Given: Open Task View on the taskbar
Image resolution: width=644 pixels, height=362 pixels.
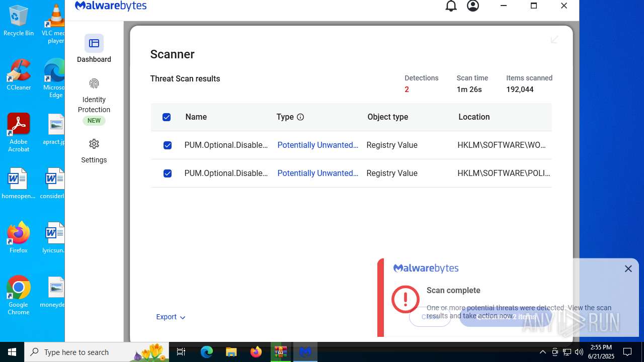Looking at the screenshot, I should 182,352.
